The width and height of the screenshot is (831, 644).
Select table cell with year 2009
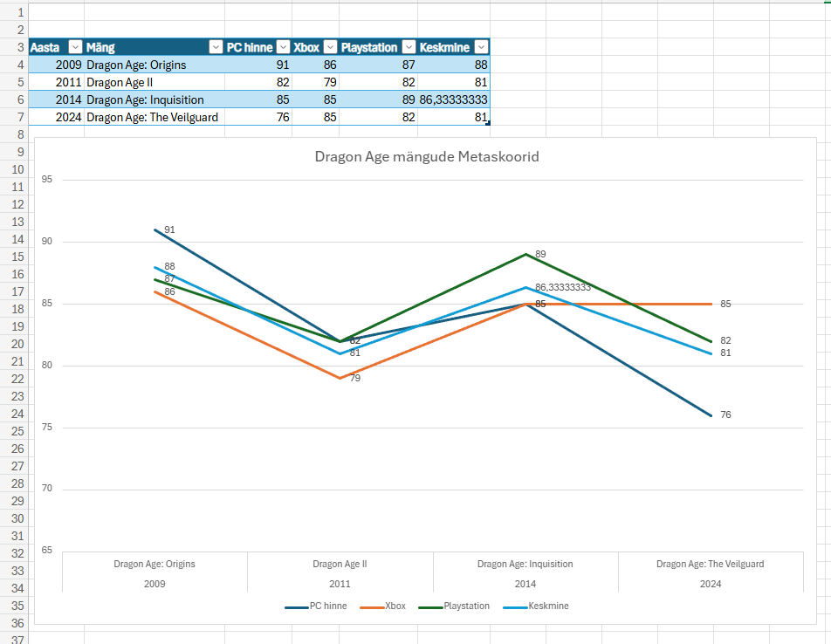pos(56,65)
